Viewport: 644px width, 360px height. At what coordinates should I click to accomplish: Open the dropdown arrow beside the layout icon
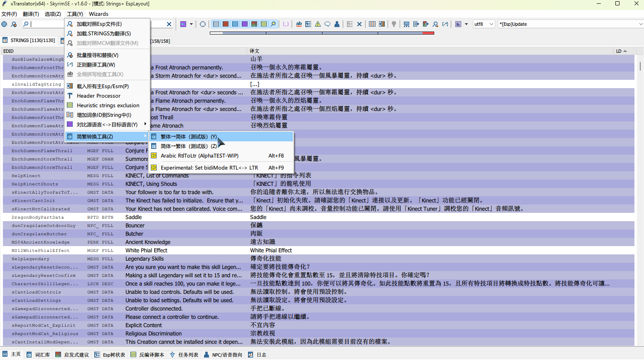(466, 24)
